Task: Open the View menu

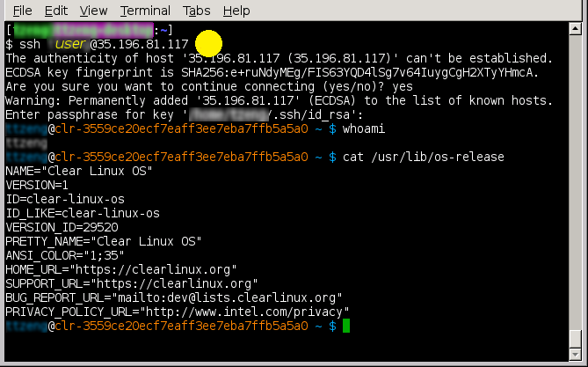Action: pos(93,11)
